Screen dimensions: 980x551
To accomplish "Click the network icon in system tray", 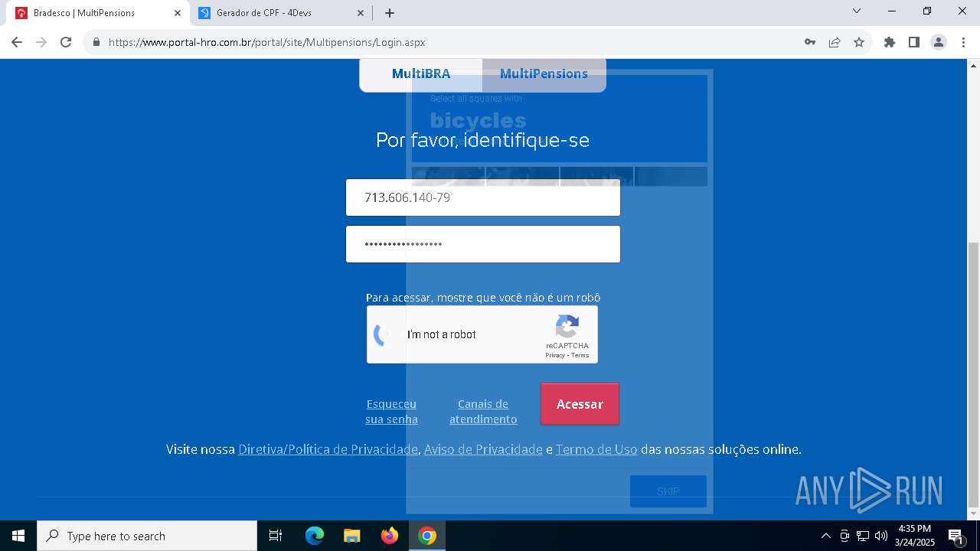I will click(863, 536).
